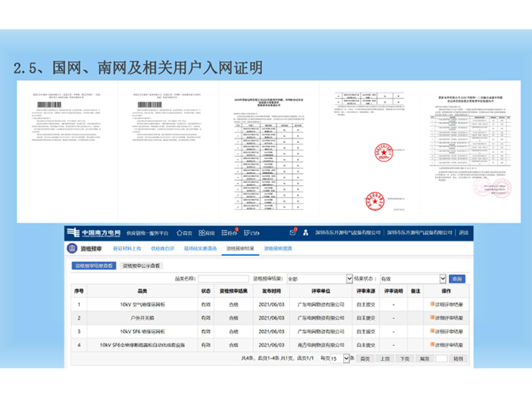Click the 品类 column header
This screenshot has height=399, width=532.
pyautogui.click(x=142, y=291)
